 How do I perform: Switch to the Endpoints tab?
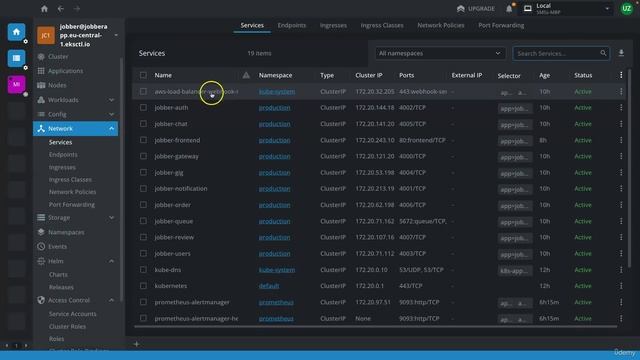click(291, 25)
